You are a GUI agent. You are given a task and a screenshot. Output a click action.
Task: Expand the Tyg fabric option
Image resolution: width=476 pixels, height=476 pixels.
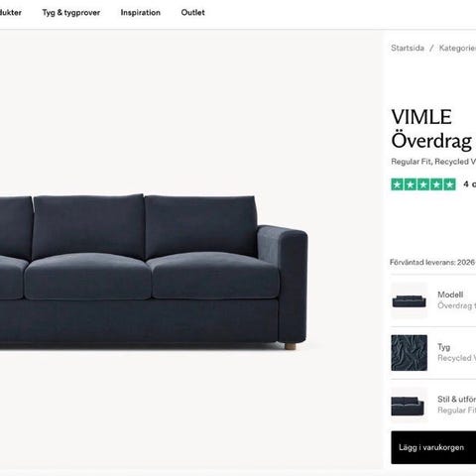(x=433, y=353)
